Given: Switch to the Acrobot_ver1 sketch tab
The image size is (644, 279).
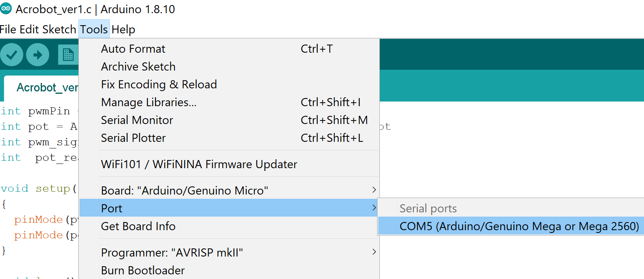Looking at the screenshot, I should 42,88.
